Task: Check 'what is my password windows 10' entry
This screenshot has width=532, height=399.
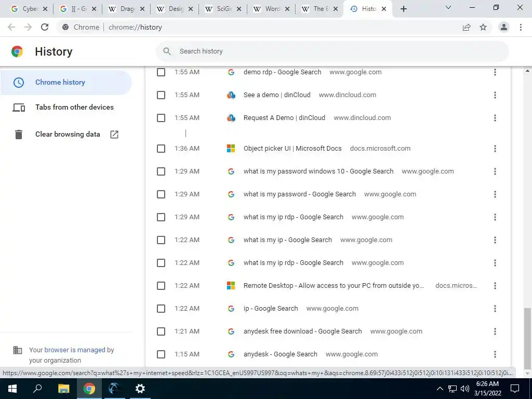Action: tap(161, 171)
